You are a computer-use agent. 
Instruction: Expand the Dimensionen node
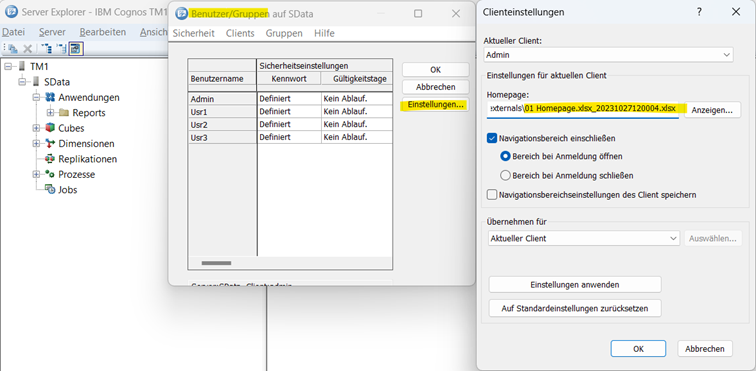click(x=36, y=144)
